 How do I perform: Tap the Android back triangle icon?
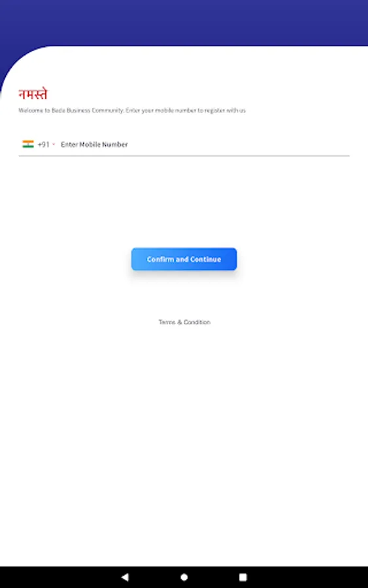click(x=125, y=577)
